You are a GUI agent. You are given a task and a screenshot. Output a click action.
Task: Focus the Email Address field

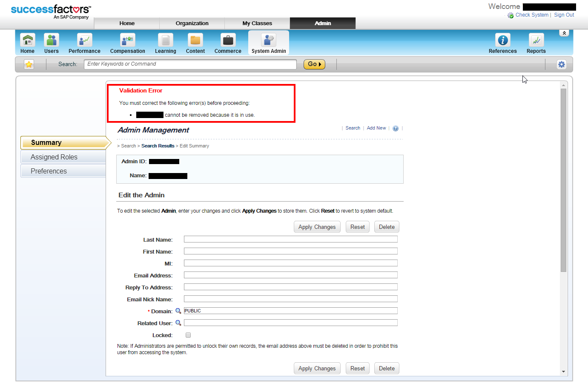(x=291, y=275)
